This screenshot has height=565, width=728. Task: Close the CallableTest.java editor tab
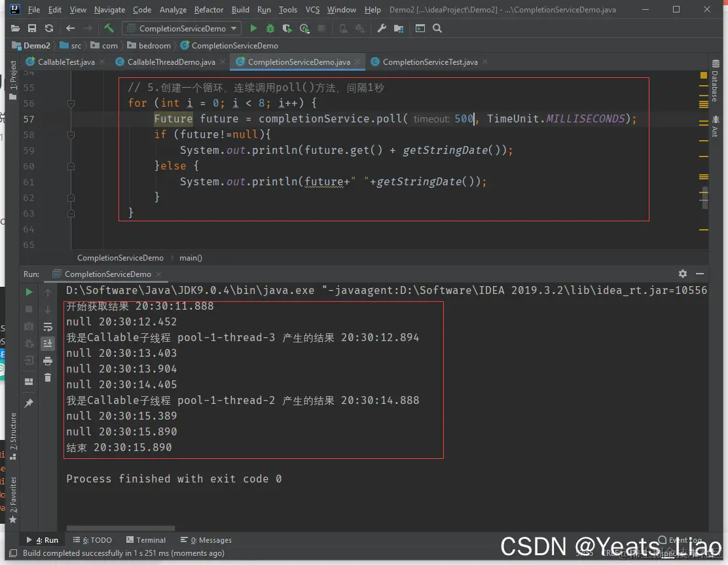pyautogui.click(x=102, y=62)
